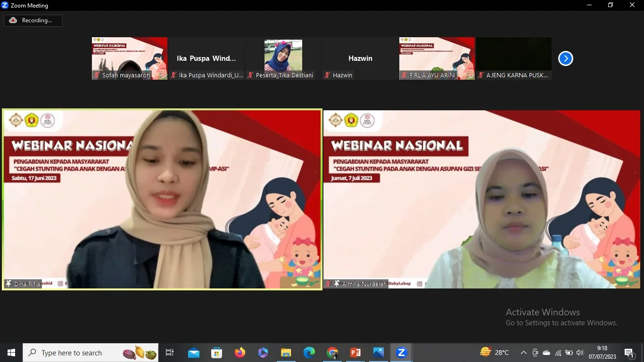Click the "Almira Nuraelah" name label
The image size is (644, 362).
point(364,284)
